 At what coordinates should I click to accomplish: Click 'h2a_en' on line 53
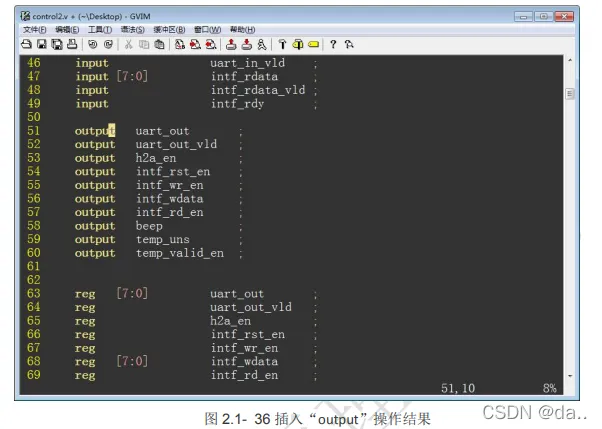(156, 158)
